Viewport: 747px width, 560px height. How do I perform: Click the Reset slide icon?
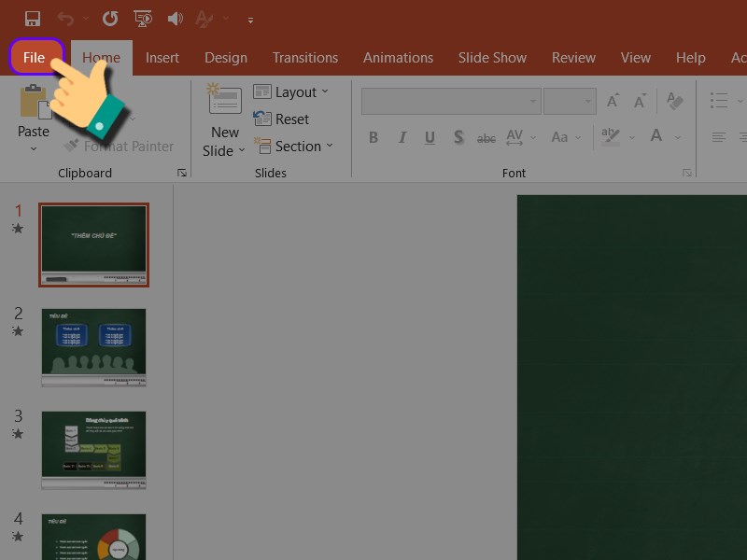(x=281, y=119)
